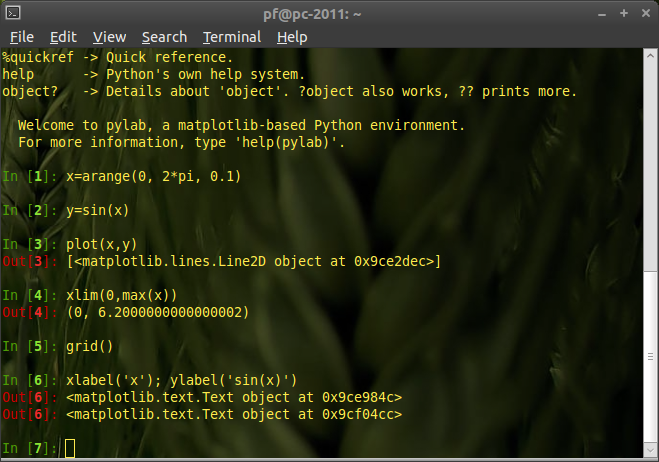Click the scrollbar down arrow
This screenshot has height=462, width=659.
click(x=650, y=450)
